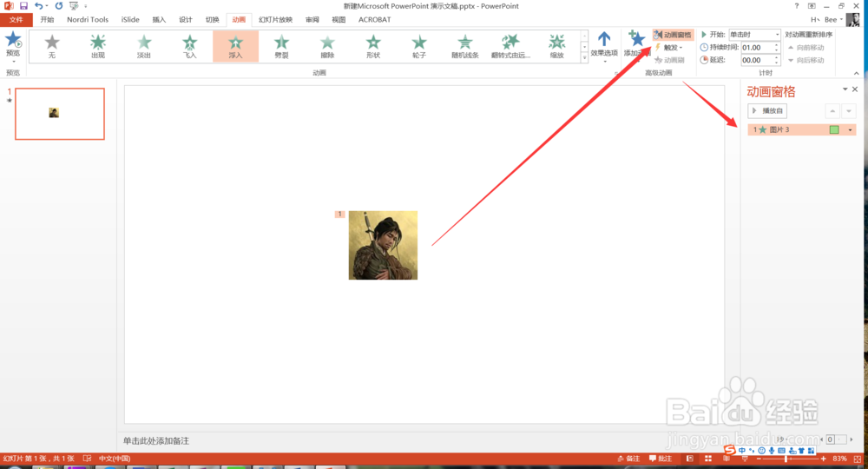Decrease 延迟 delay with down spinner

(x=776, y=63)
